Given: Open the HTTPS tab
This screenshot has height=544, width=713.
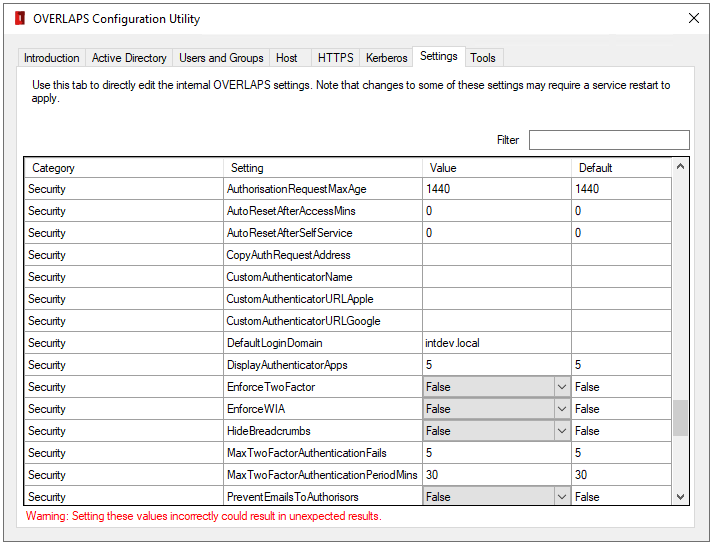Looking at the screenshot, I should click(x=336, y=58).
